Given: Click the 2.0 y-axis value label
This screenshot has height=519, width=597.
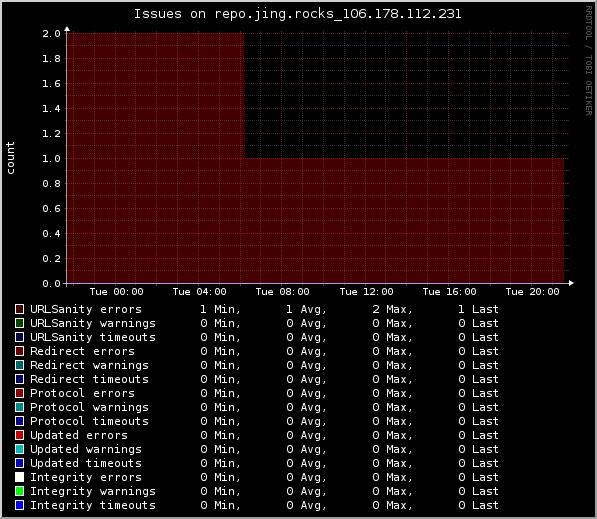Looking at the screenshot, I should 51,34.
